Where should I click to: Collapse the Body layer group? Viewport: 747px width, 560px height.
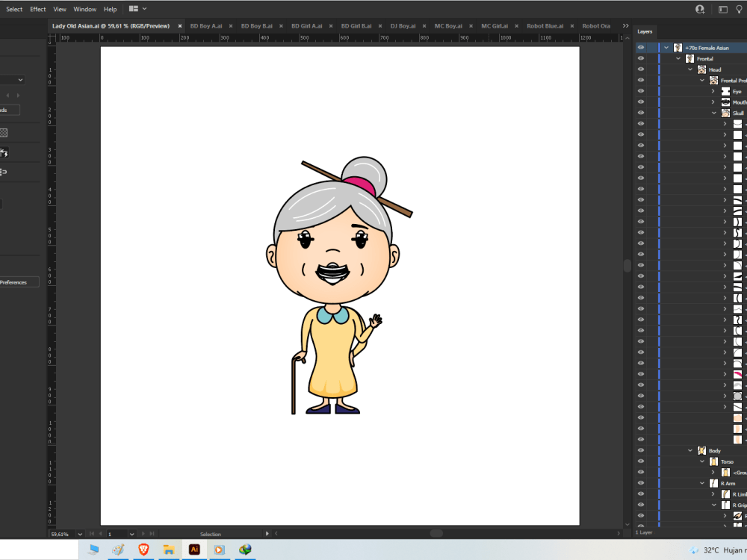(x=690, y=450)
